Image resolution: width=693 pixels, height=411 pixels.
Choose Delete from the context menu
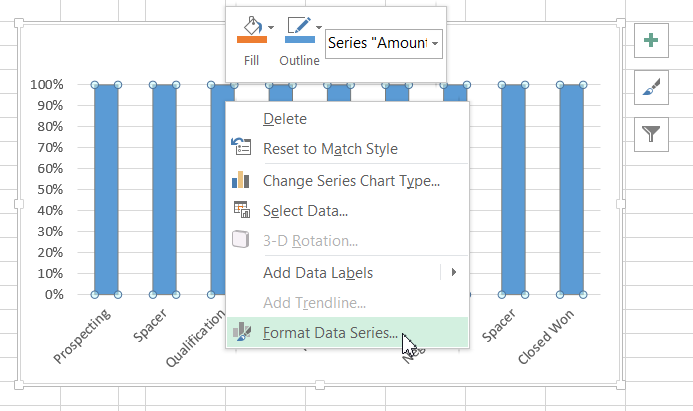[284, 119]
